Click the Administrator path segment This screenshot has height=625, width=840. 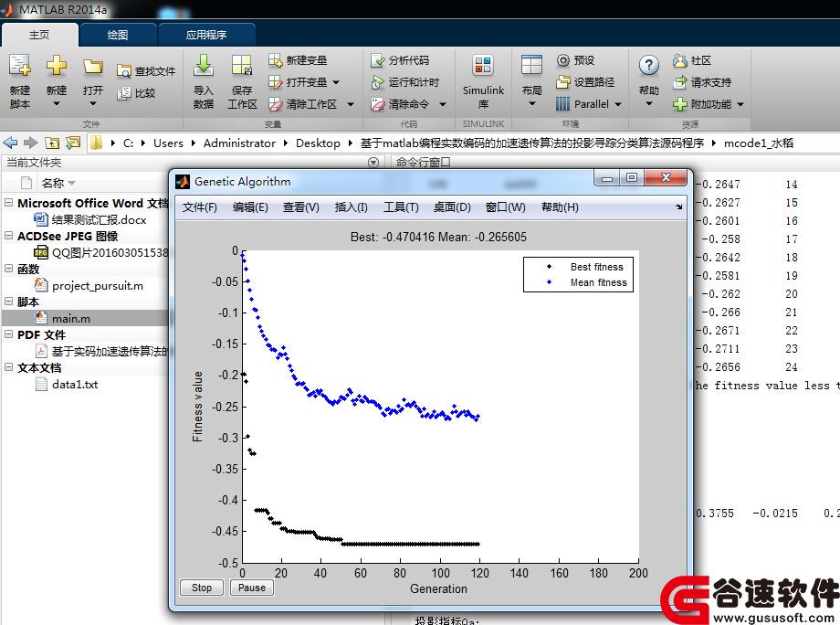(x=239, y=143)
